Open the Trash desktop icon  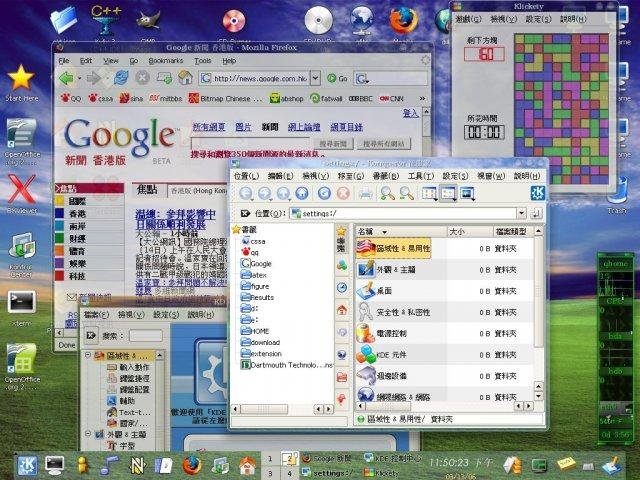point(617,196)
